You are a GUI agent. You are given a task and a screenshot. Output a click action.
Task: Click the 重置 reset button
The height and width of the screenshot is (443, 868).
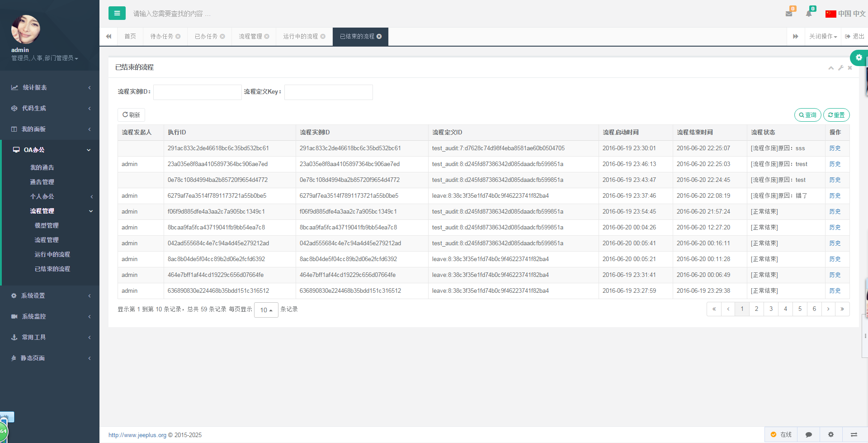pyautogui.click(x=836, y=115)
